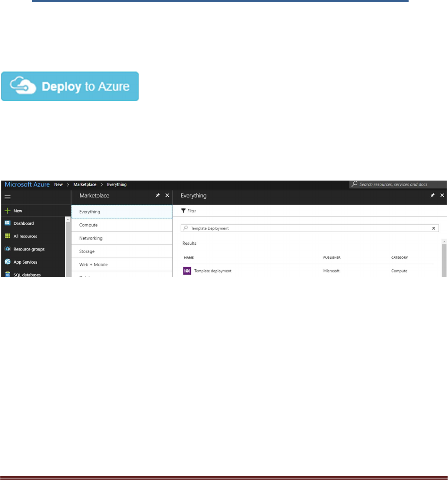Click the Filter label

191,211
